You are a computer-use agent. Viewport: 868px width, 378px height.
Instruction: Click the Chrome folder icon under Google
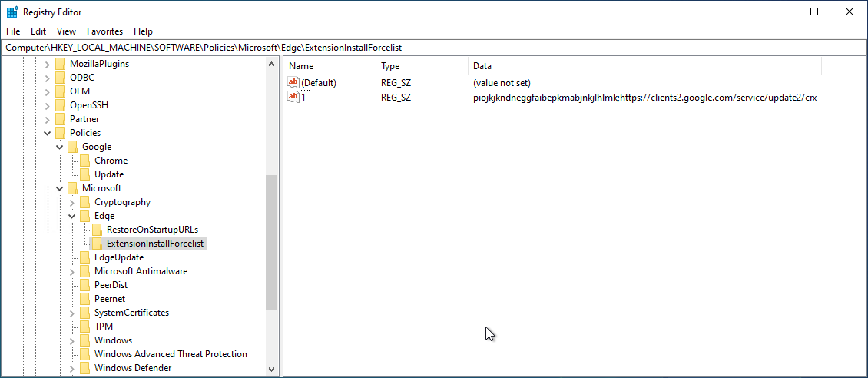pos(84,161)
